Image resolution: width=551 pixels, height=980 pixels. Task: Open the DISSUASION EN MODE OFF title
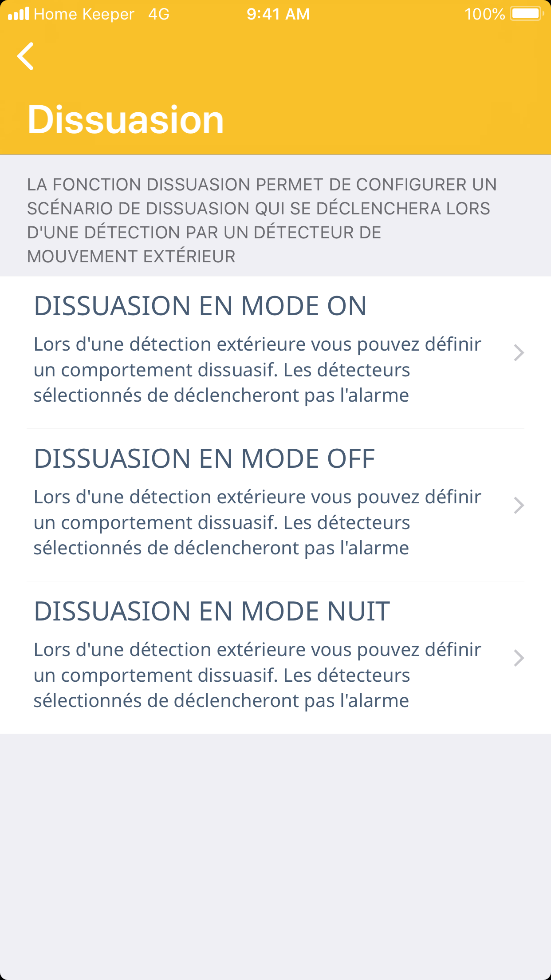pos(205,458)
